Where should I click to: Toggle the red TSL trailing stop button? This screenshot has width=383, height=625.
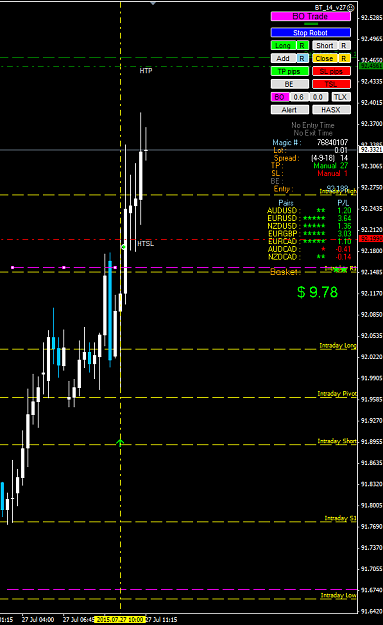click(x=331, y=84)
